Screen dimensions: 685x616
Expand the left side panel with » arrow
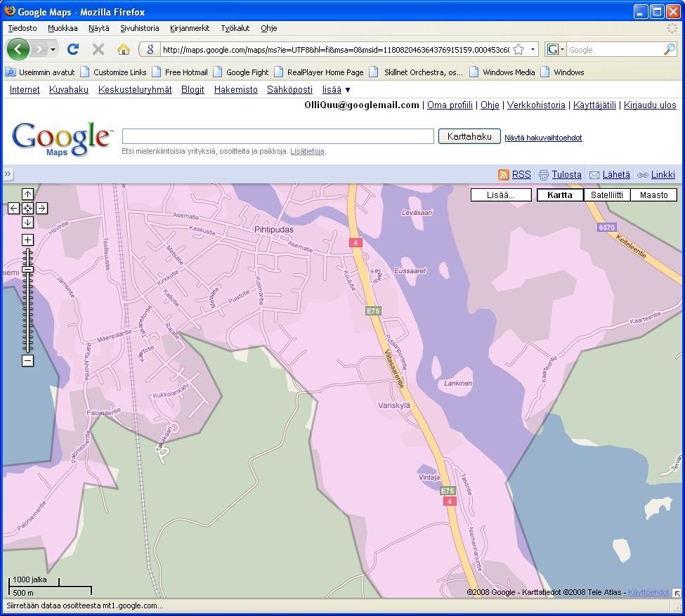tap(8, 174)
